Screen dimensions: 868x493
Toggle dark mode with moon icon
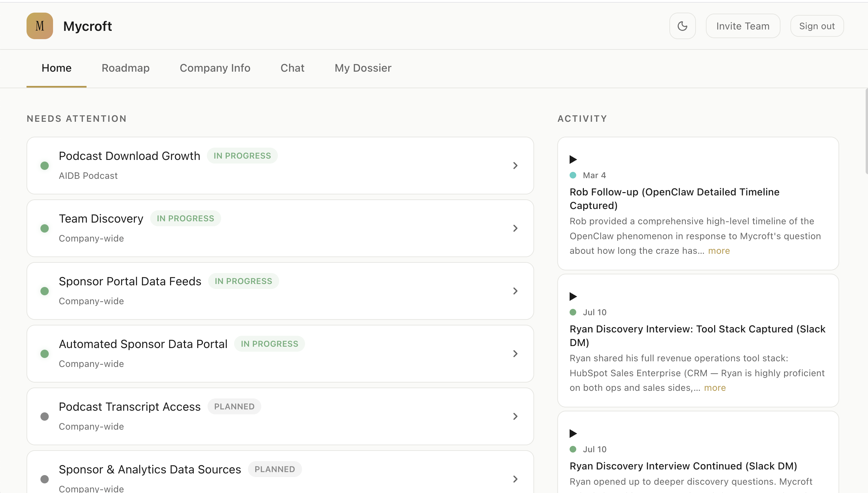[x=682, y=26]
